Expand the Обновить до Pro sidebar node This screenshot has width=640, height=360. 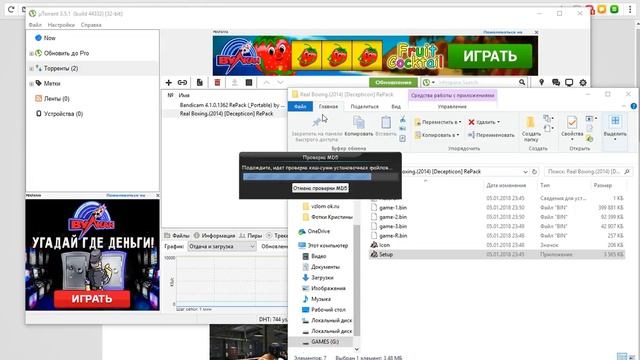(x=31, y=53)
